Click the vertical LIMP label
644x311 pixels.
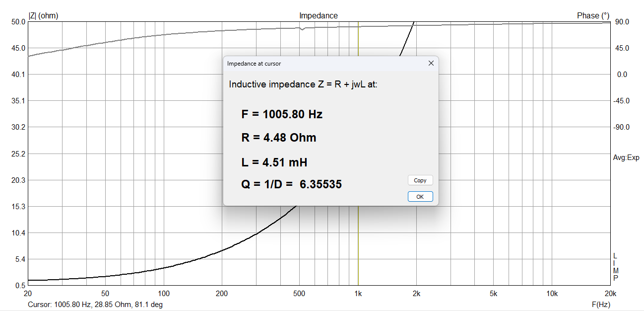(616, 267)
